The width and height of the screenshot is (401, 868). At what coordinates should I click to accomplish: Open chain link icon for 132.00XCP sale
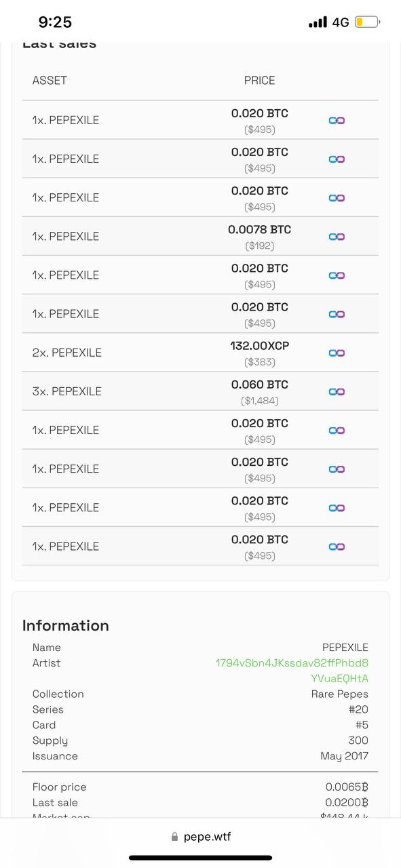pyautogui.click(x=337, y=353)
